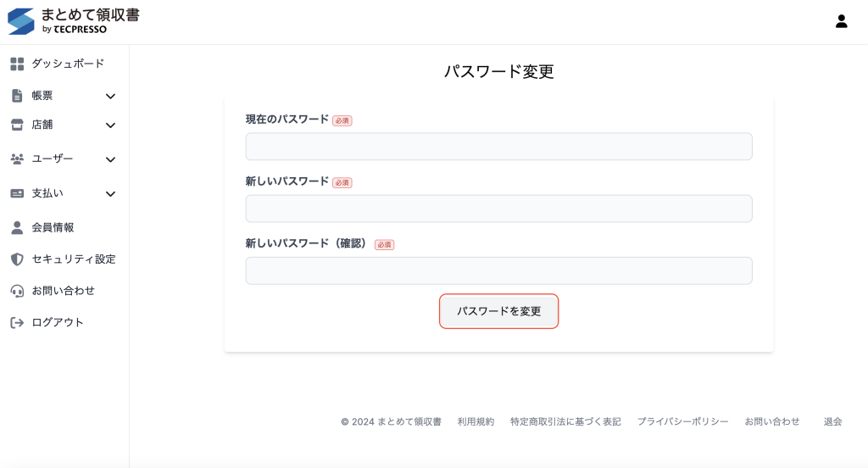868x468 pixels.
Task: Expand the 帳票 menu chevron
Action: (x=110, y=97)
